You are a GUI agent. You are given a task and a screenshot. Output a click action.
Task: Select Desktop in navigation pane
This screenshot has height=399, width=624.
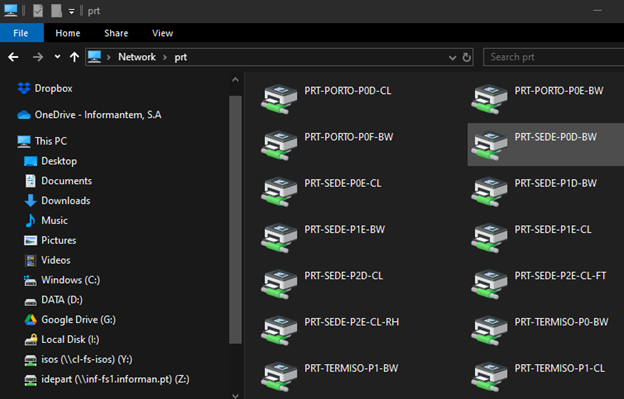click(59, 161)
